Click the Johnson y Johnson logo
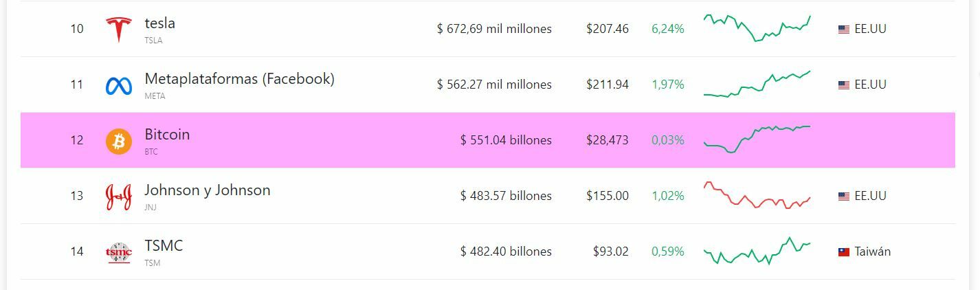The image size is (980, 290). [118, 197]
